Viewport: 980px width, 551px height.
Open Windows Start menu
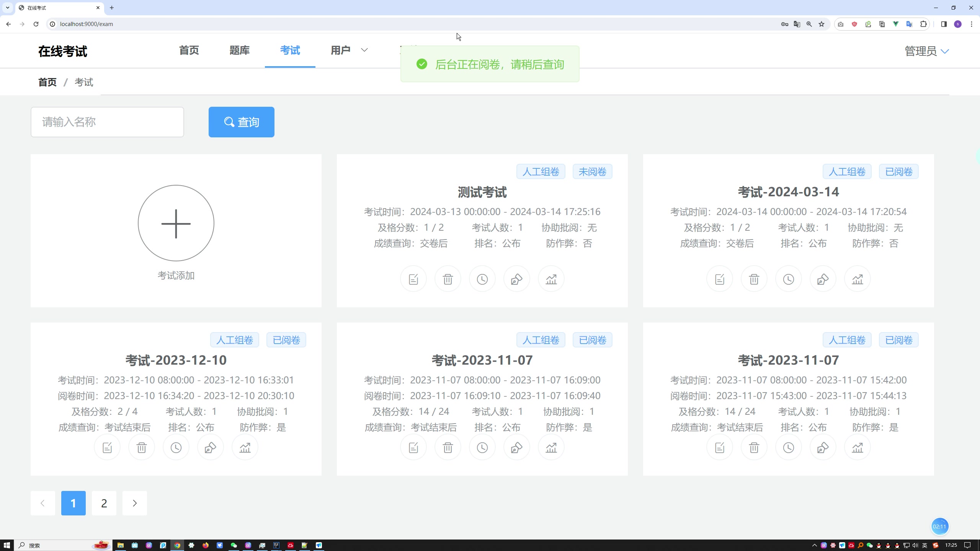point(7,545)
